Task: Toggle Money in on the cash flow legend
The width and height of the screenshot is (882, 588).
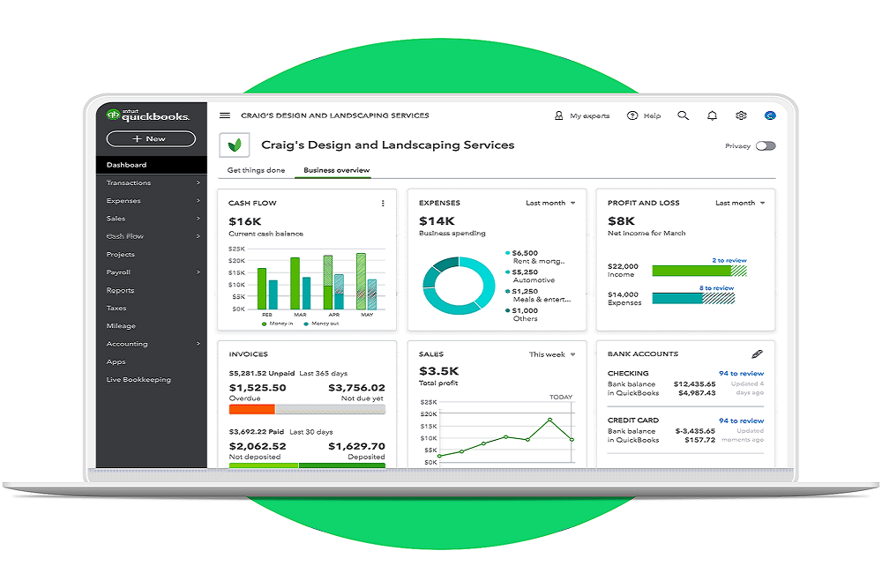Action: [x=283, y=324]
